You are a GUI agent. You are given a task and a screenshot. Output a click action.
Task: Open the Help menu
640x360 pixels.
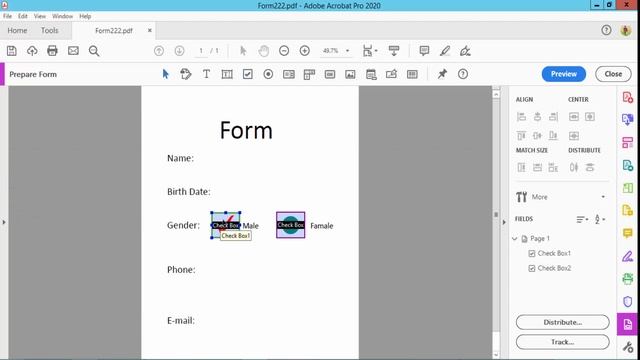(x=85, y=16)
